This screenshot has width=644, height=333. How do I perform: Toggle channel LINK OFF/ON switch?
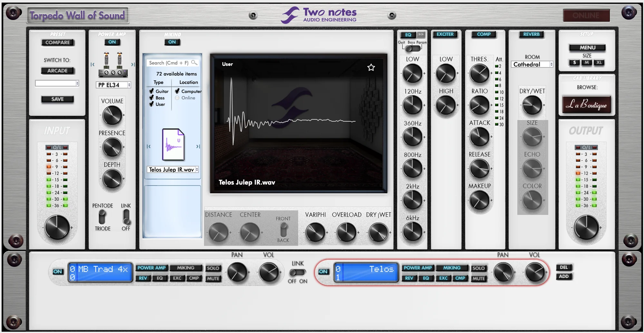[x=297, y=272]
